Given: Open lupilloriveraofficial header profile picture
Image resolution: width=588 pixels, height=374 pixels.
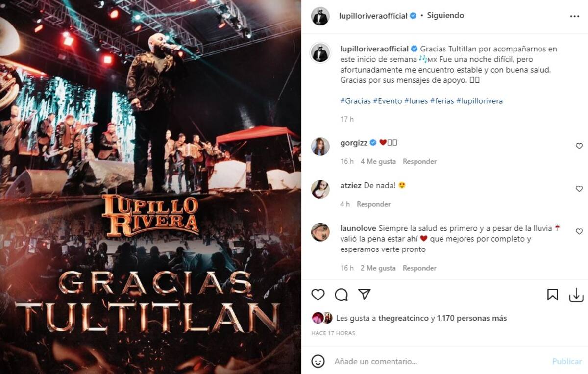Looking at the screenshot, I should 320,16.
